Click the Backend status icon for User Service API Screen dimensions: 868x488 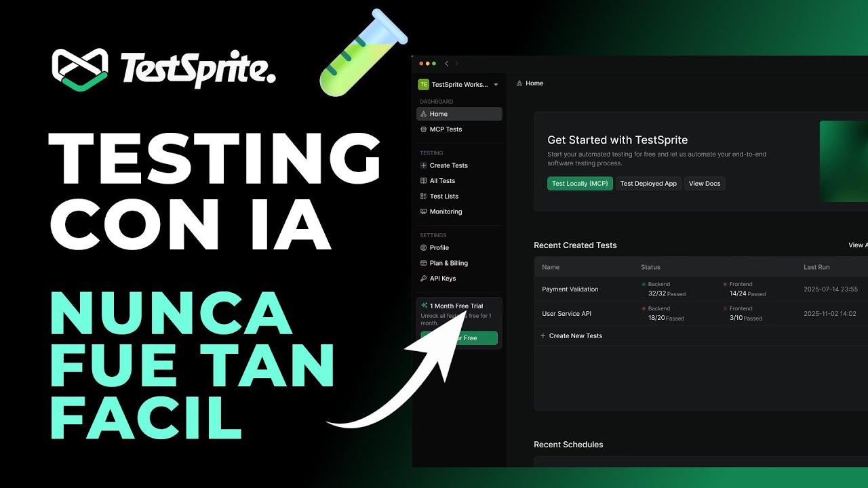[644, 309]
